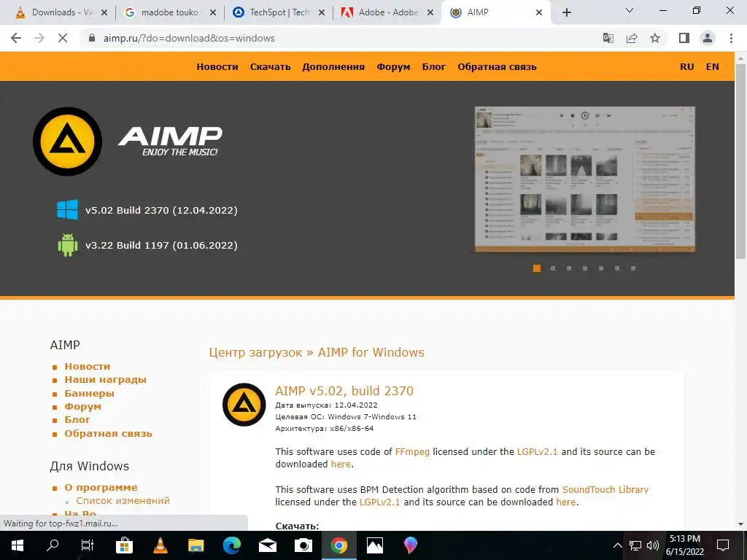
Task: Switch to TechSpot tab
Action: (x=279, y=12)
